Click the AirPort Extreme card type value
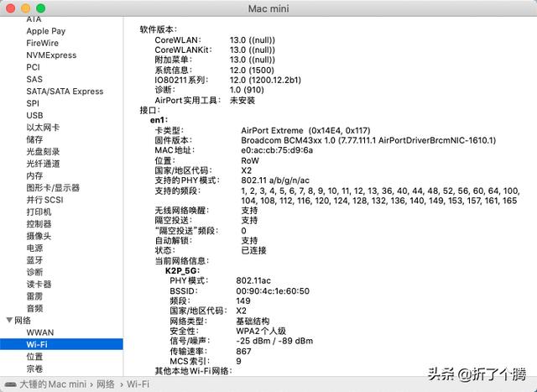This screenshot has width=537, height=392. 305,130
